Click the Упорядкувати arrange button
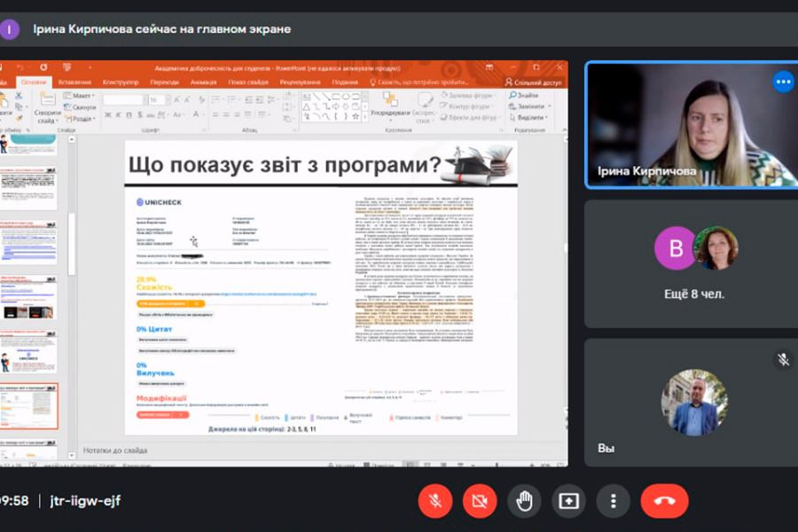The image size is (798, 532). [390, 106]
